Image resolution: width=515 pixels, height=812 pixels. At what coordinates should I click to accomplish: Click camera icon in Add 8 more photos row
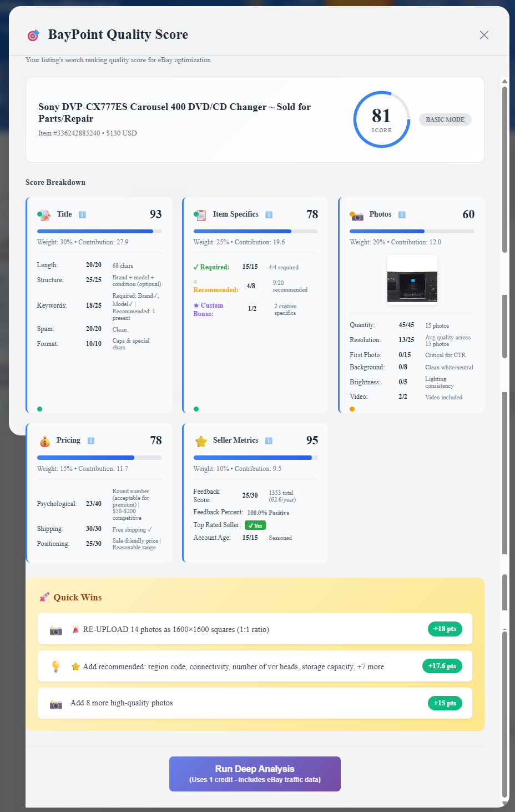click(56, 704)
